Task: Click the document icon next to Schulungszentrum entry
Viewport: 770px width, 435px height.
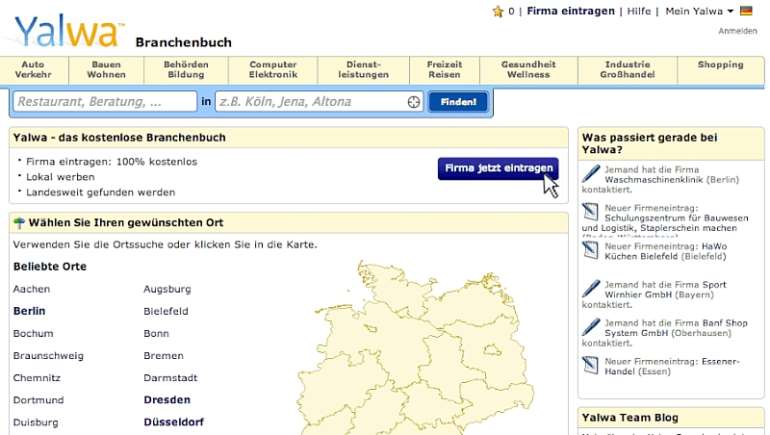Action: pyautogui.click(x=590, y=212)
